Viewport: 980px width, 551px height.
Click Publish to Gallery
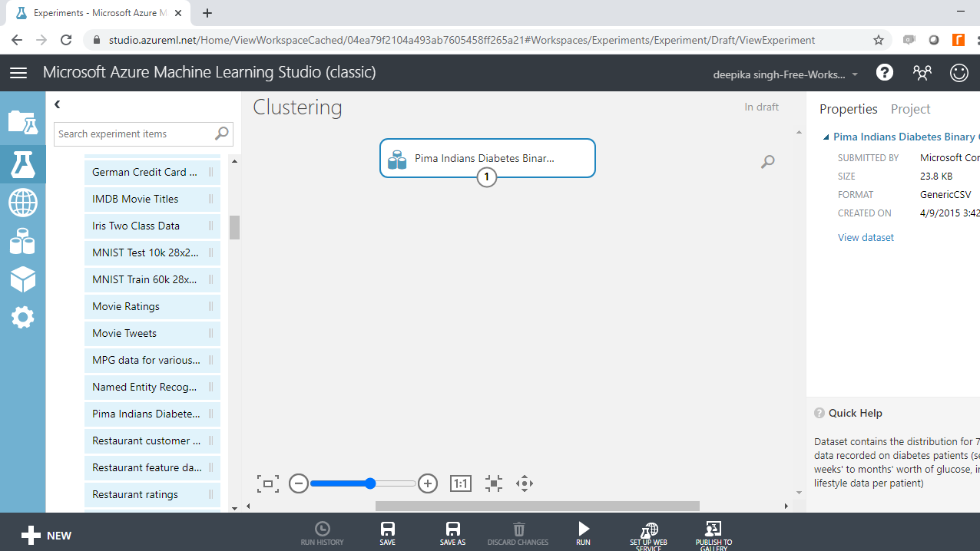pos(713,535)
